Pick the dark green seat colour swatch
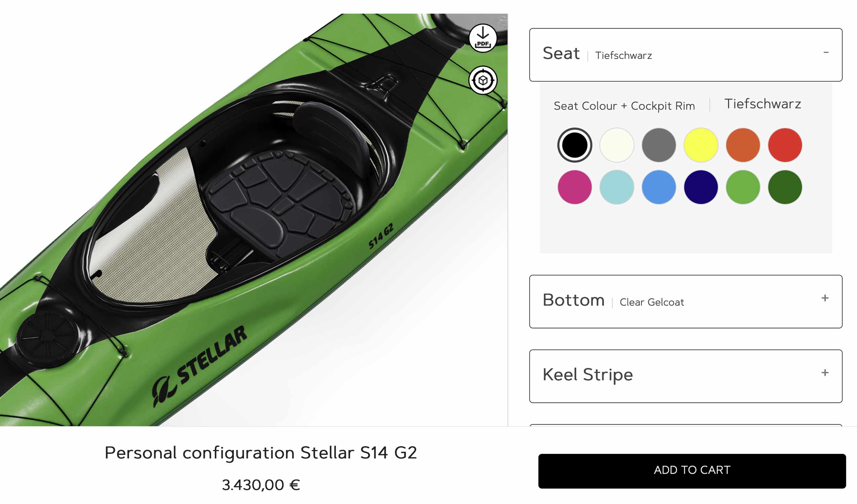 click(785, 187)
